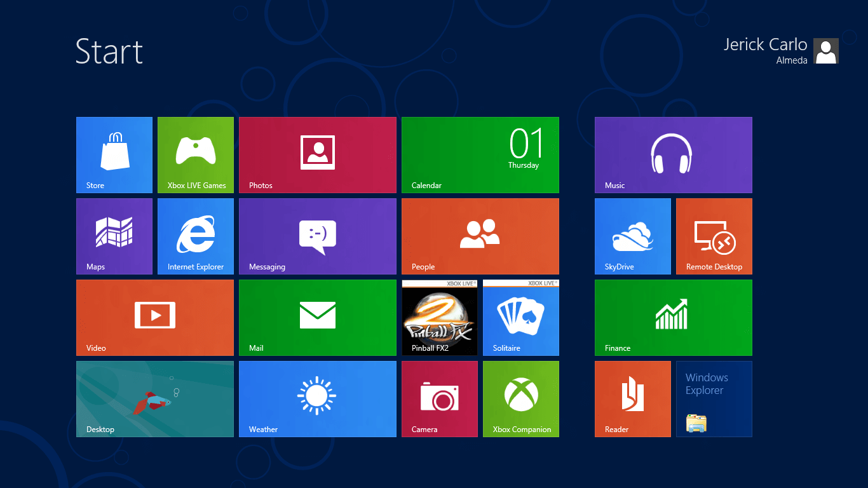This screenshot has height=488, width=868.
Task: Open the Maps tile
Action: pyautogui.click(x=114, y=236)
